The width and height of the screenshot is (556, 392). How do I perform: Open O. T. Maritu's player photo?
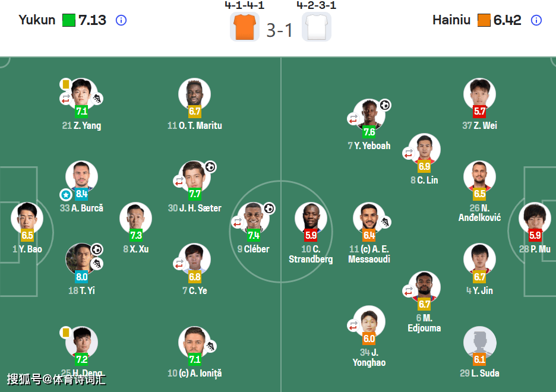point(194,93)
